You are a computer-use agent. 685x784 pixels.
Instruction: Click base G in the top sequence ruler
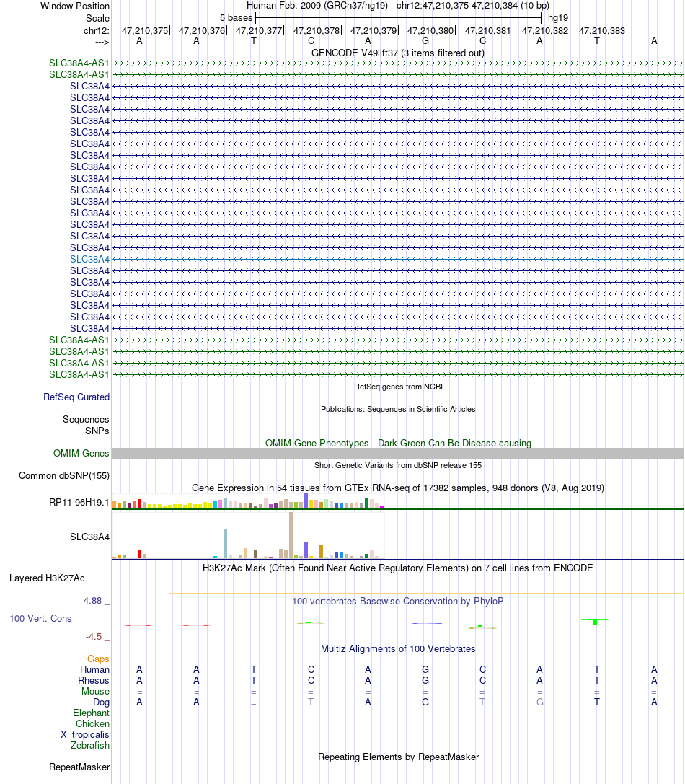pyautogui.click(x=425, y=41)
